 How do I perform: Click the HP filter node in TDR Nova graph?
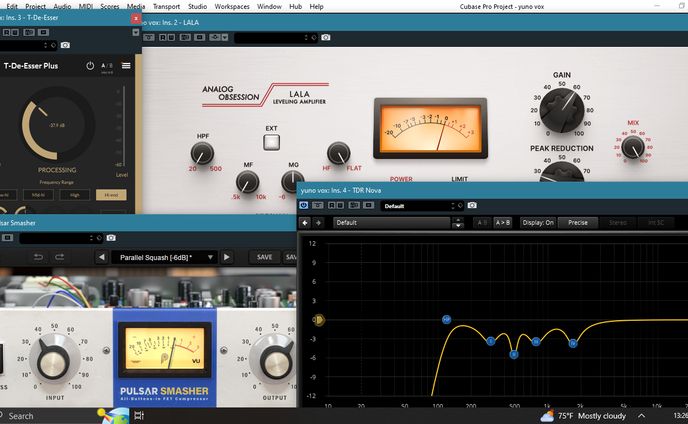click(x=447, y=320)
